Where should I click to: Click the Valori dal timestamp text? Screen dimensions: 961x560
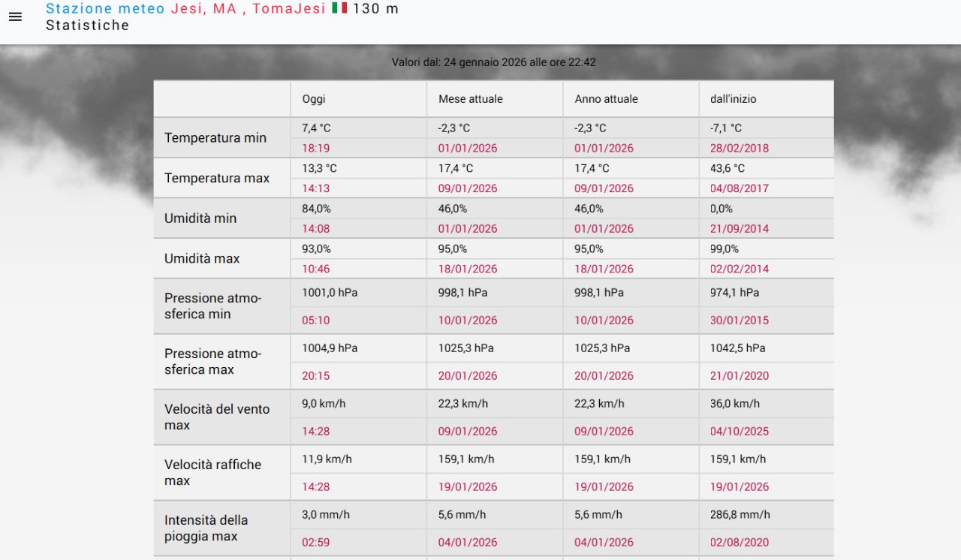tap(493, 62)
